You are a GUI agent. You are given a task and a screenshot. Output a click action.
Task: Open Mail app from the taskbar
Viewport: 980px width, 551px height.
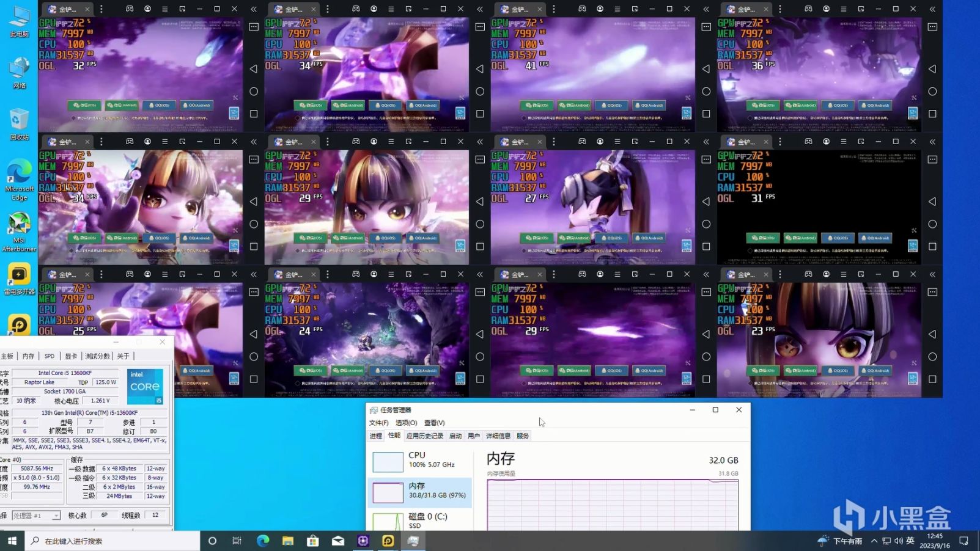pyautogui.click(x=337, y=541)
